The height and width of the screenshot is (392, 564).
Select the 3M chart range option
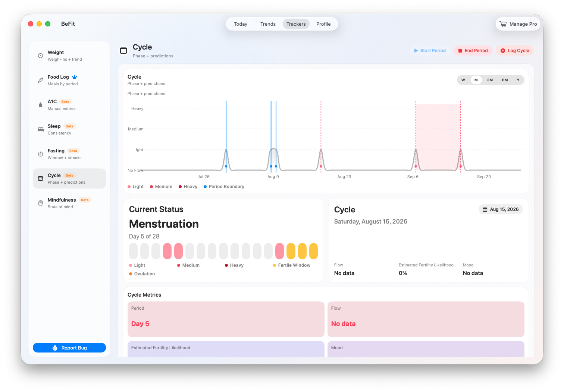tap(490, 80)
